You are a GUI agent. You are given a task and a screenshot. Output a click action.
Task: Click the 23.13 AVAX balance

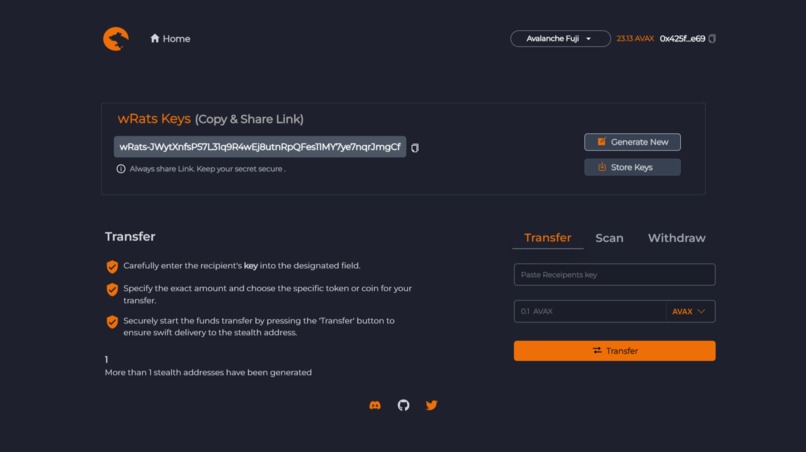[x=635, y=39]
